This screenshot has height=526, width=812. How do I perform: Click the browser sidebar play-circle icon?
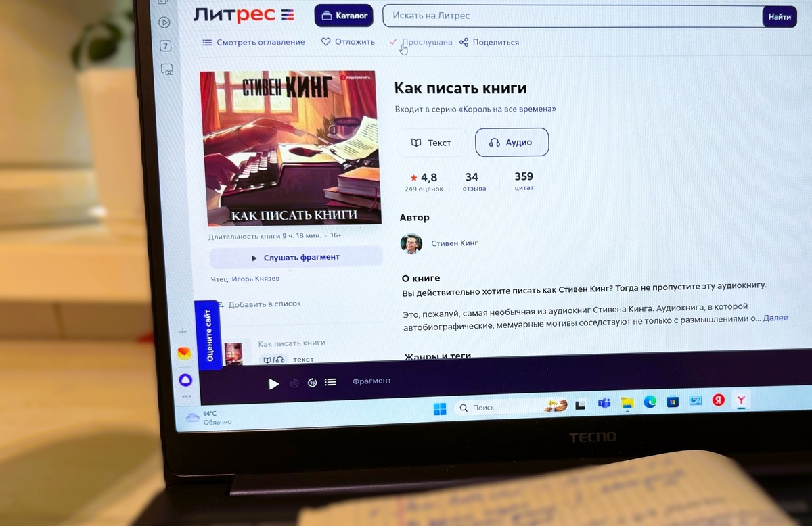[164, 22]
